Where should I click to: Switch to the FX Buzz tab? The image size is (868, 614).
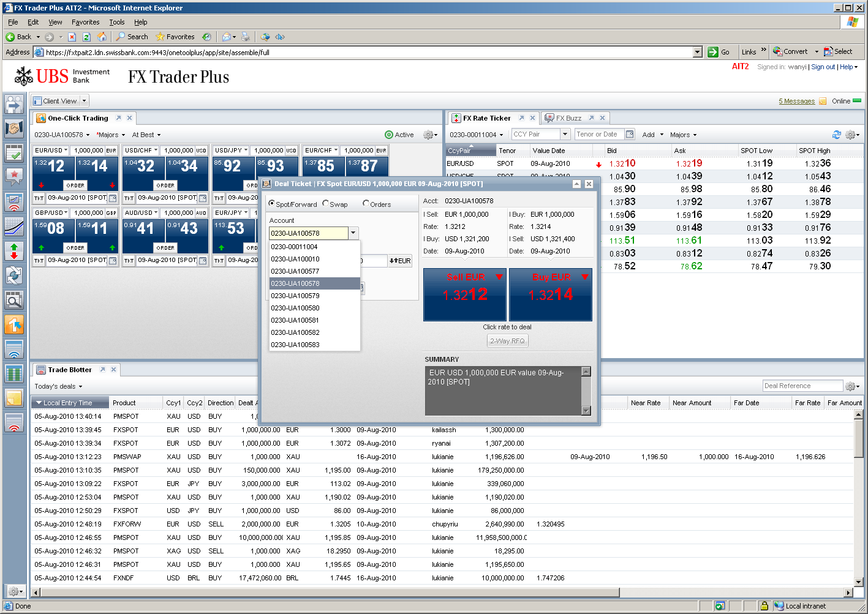pos(568,118)
